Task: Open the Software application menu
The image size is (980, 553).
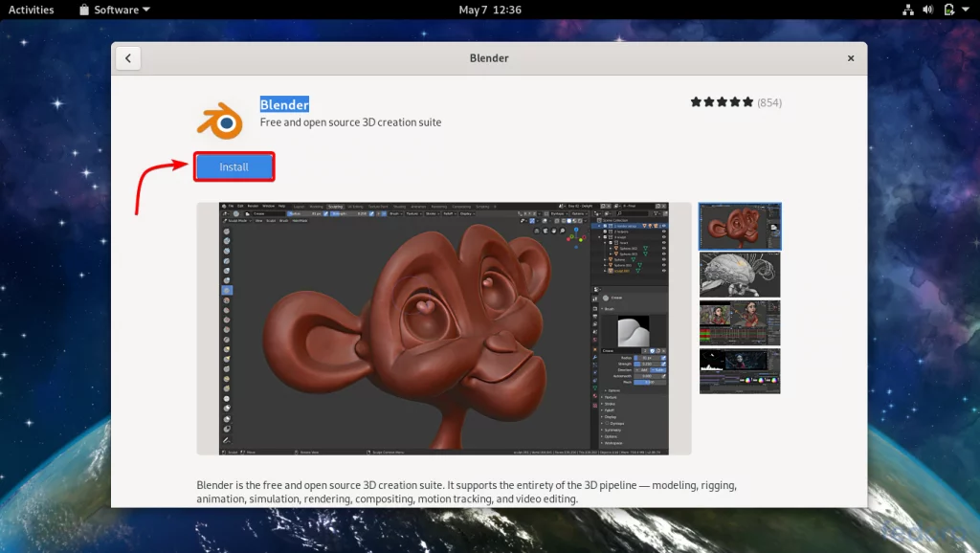Action: 115,10
